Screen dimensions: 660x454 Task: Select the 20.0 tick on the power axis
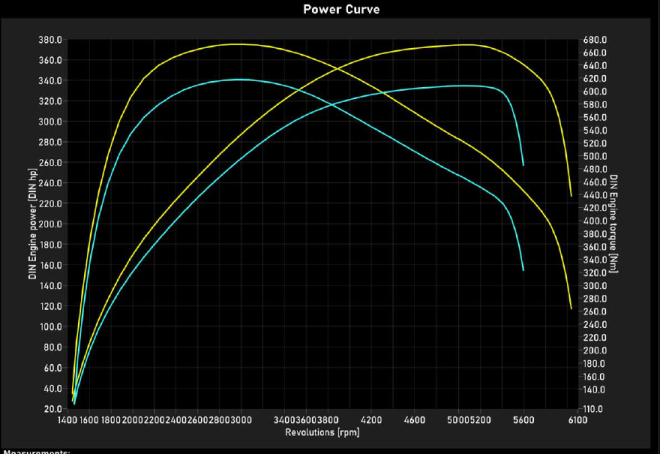(x=53, y=409)
